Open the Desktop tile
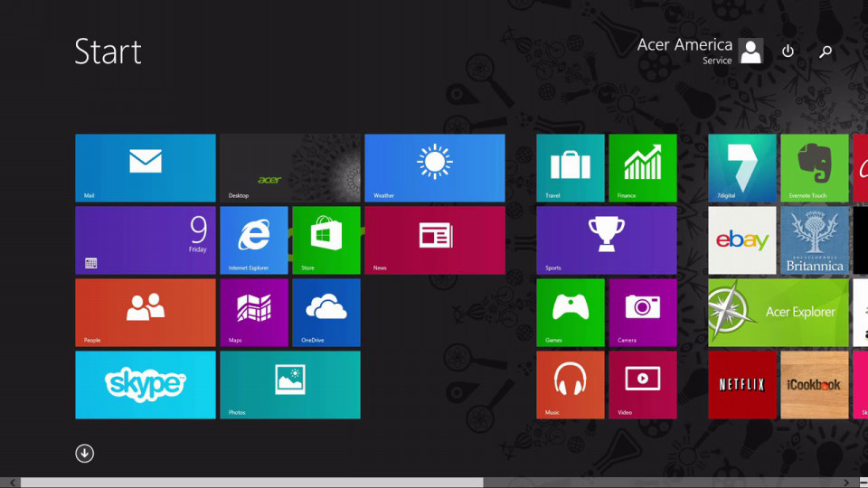Image resolution: width=868 pixels, height=488 pixels. [290, 168]
